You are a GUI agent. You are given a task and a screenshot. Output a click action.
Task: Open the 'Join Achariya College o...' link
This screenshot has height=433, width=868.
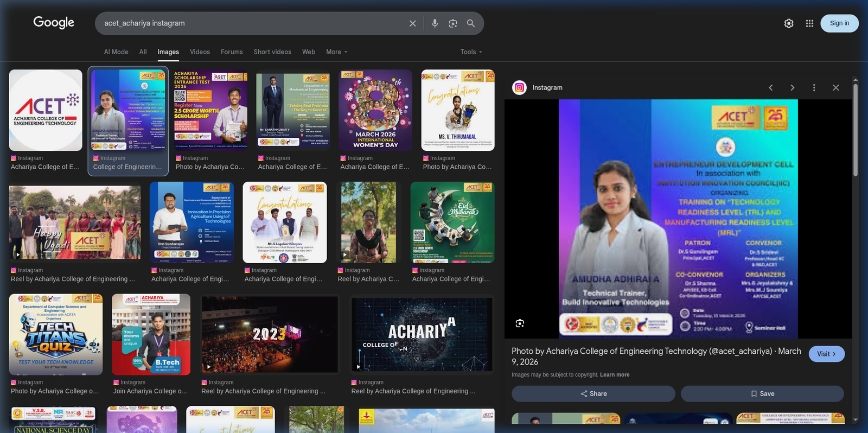coord(150,391)
